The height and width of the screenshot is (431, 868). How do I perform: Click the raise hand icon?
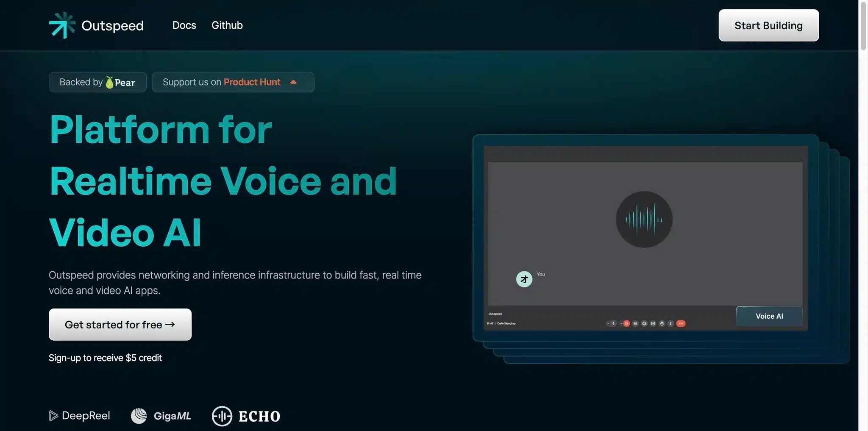(x=662, y=323)
